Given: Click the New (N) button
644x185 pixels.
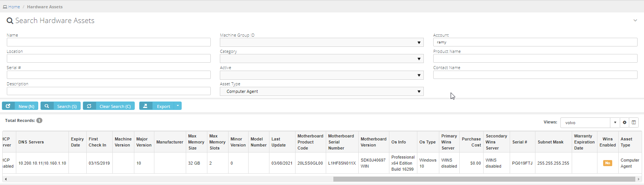Looking at the screenshot, I should click(20, 106).
